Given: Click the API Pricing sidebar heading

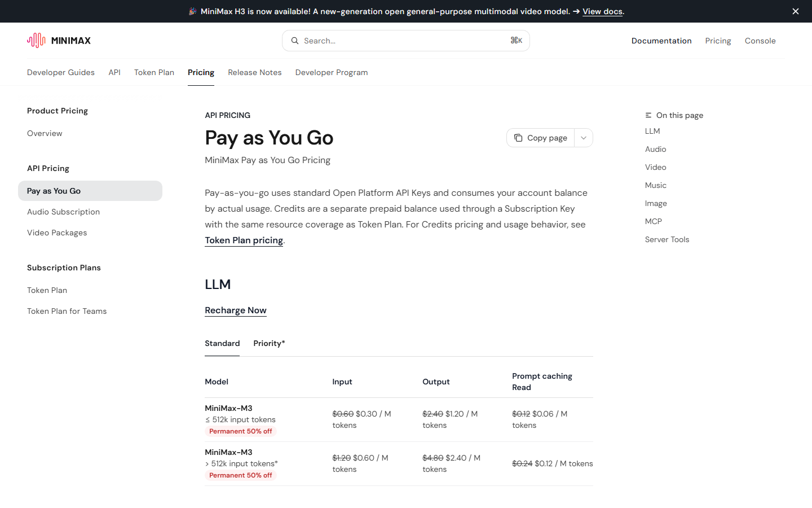Looking at the screenshot, I should pyautogui.click(x=48, y=168).
